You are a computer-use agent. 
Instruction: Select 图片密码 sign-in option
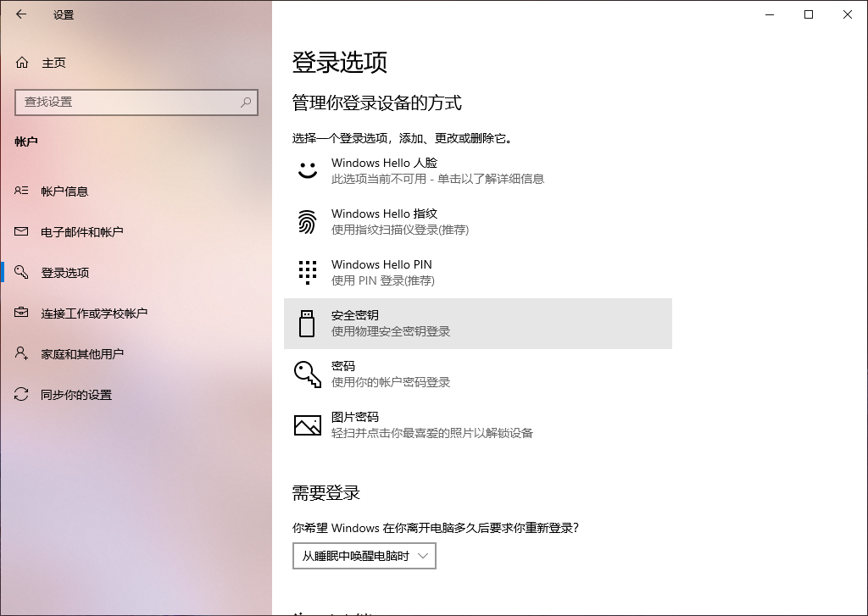tap(478, 425)
